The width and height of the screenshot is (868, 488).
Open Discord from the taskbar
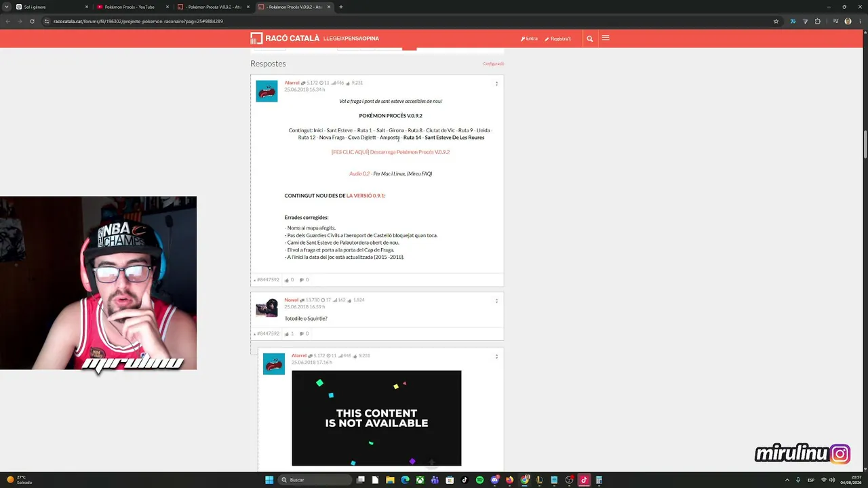tap(494, 480)
